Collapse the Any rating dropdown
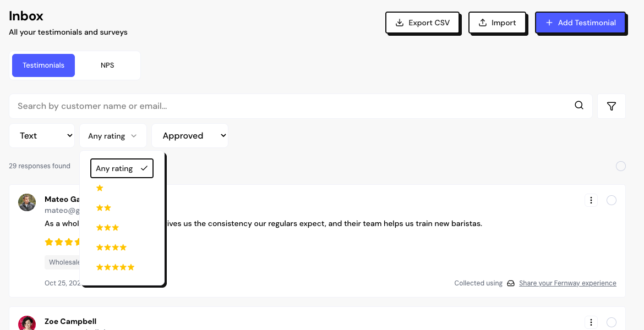 tap(113, 136)
